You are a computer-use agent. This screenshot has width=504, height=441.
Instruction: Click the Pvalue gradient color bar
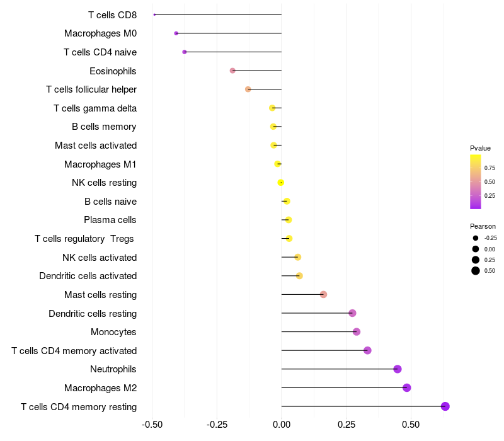(x=476, y=182)
